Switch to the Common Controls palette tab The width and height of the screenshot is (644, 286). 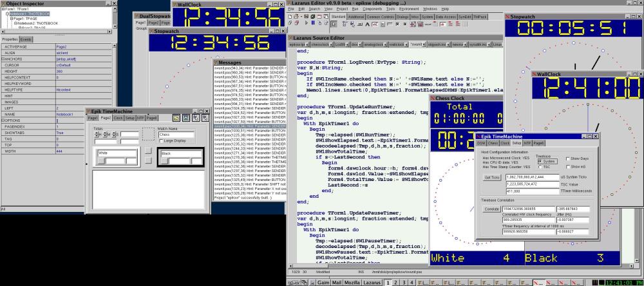tap(381, 17)
